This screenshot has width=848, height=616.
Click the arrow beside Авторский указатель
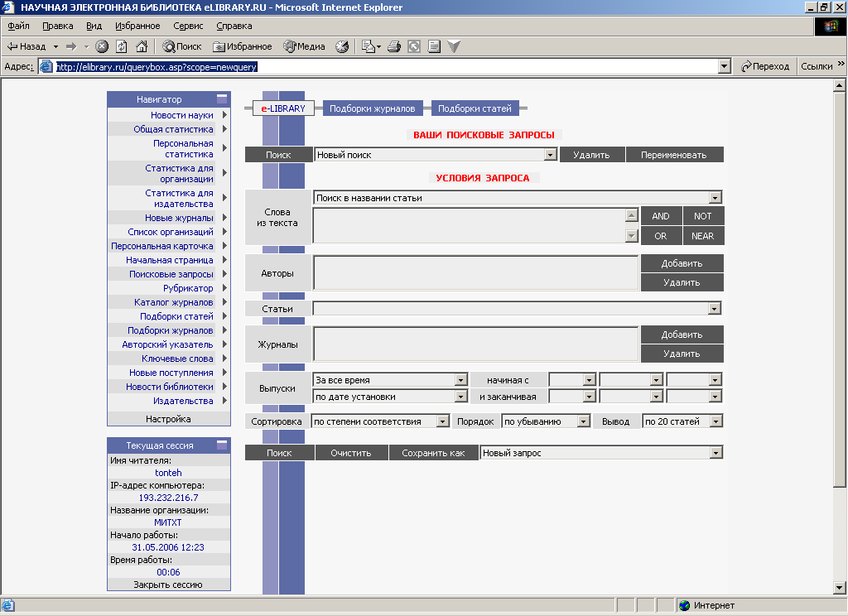pyautogui.click(x=224, y=344)
